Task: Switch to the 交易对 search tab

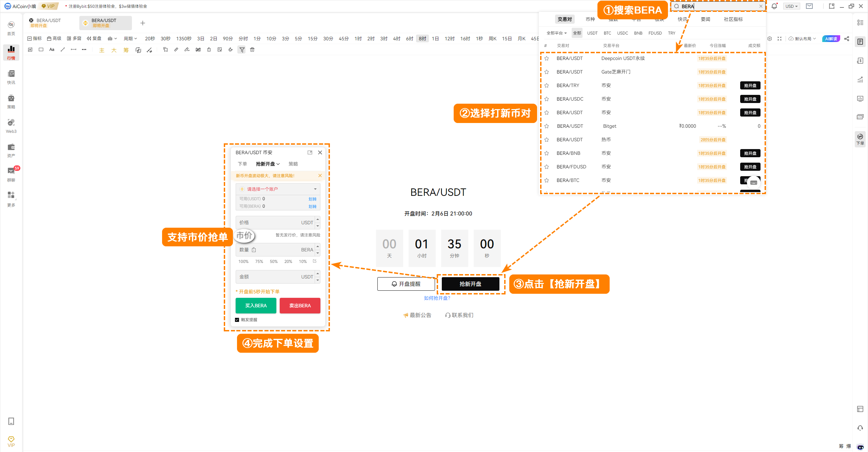Action: point(565,19)
